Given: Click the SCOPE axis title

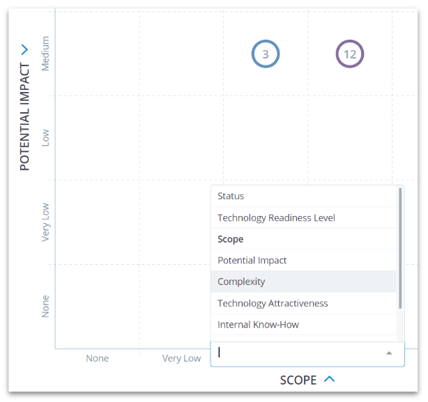Looking at the screenshot, I should point(298,380).
